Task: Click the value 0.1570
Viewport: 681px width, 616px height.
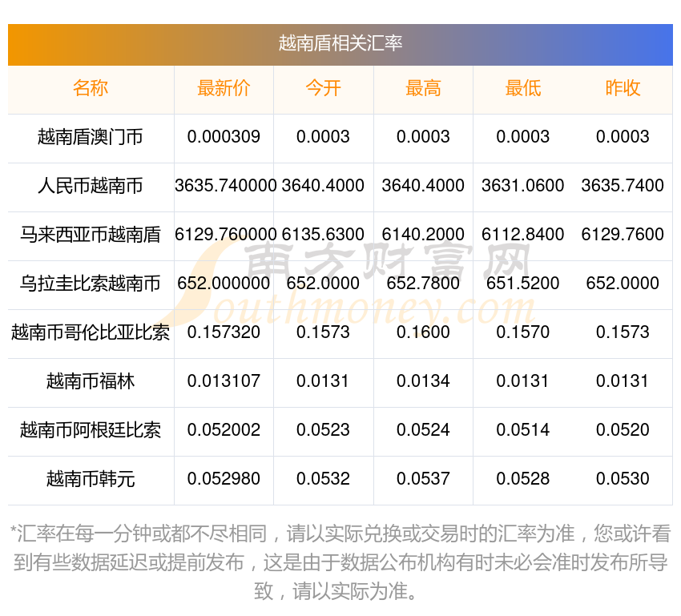Action: [523, 332]
